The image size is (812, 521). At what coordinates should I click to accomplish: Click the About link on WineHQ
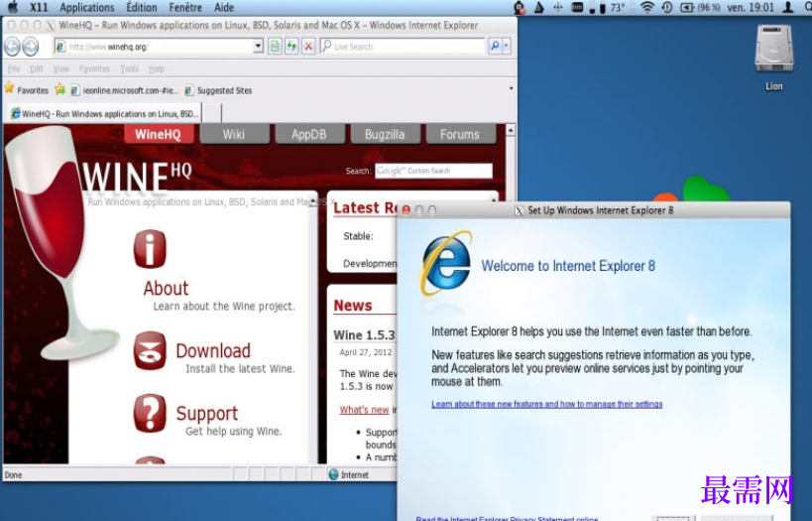pyautogui.click(x=166, y=288)
